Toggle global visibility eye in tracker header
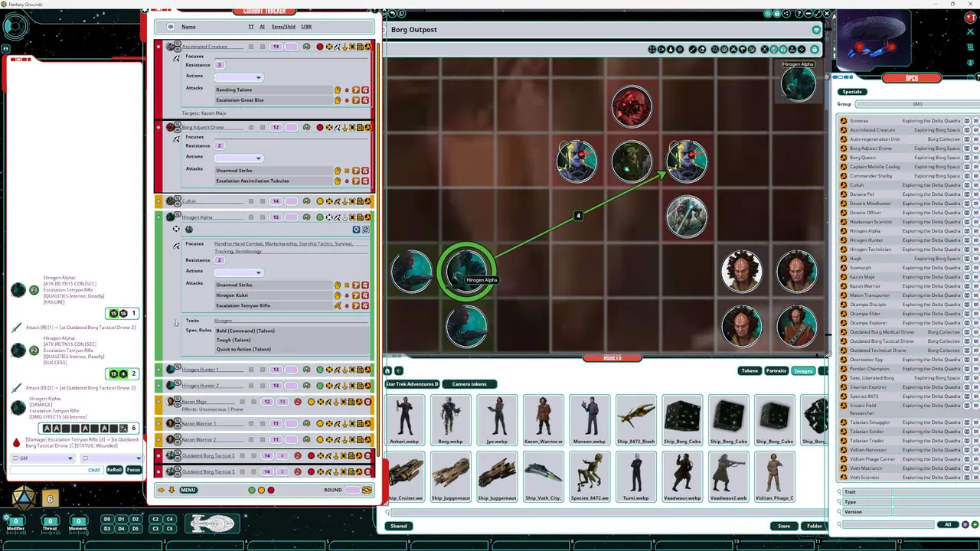The image size is (980, 551). pos(171,27)
